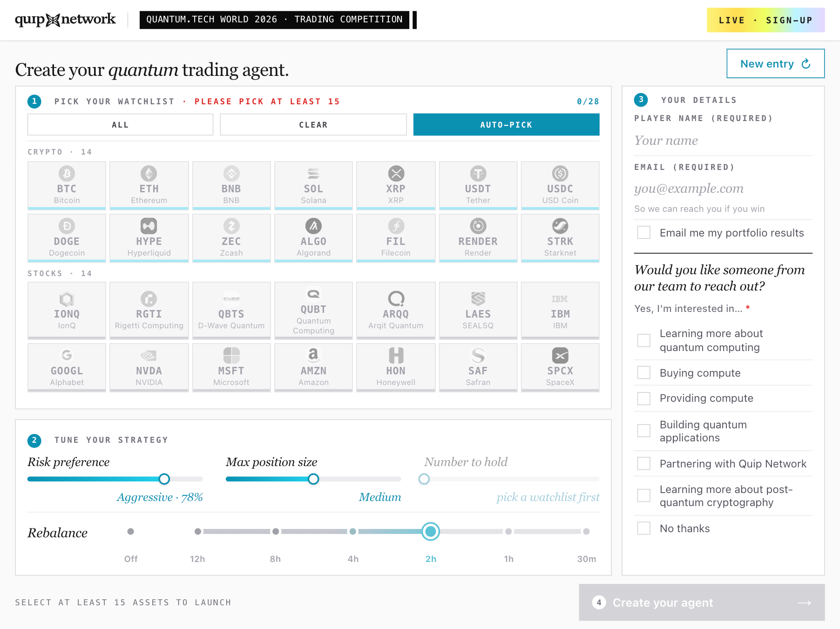Pick the STRK Starknet tile
This screenshot has width=840, height=629.
point(560,238)
